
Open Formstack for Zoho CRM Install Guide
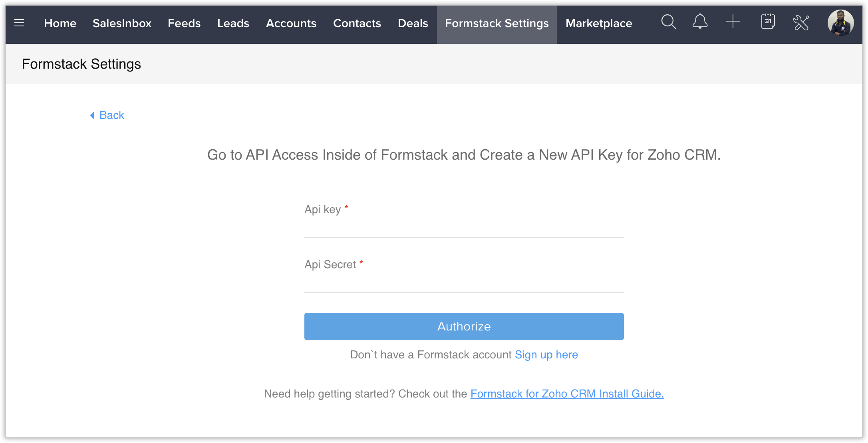click(x=567, y=394)
